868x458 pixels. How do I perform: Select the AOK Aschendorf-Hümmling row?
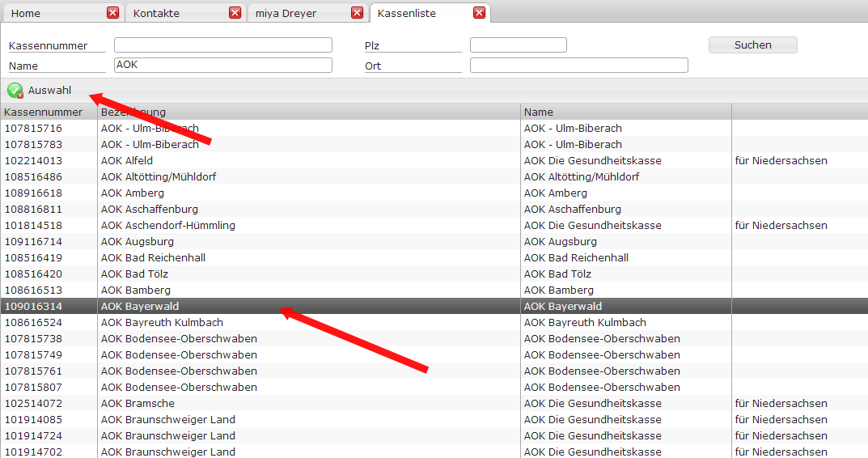coord(434,226)
